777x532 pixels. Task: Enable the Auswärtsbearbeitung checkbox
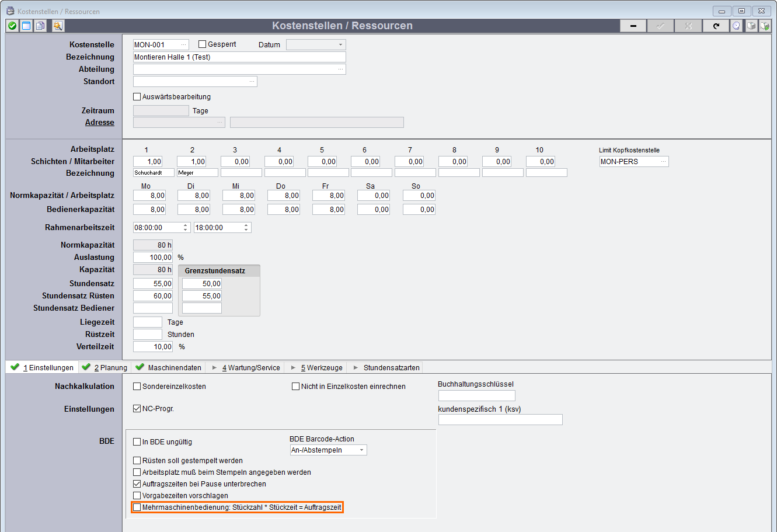(x=137, y=97)
